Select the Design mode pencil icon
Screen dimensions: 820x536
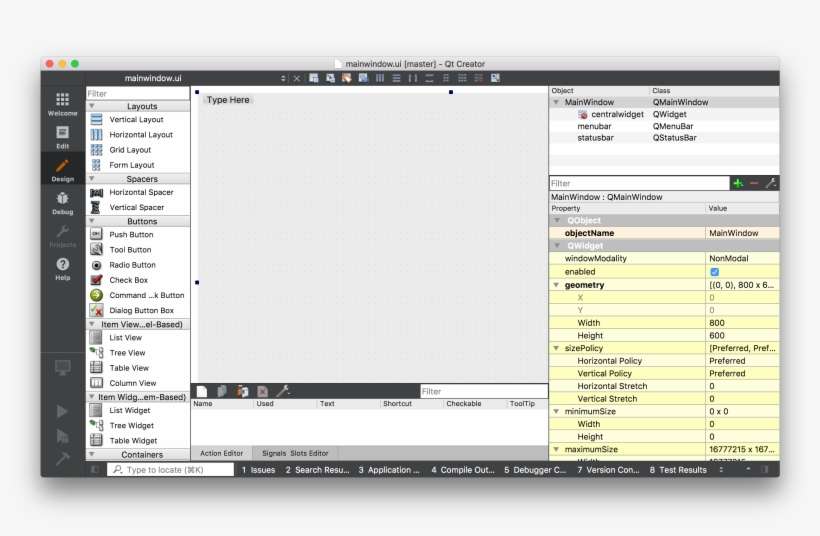click(62, 166)
